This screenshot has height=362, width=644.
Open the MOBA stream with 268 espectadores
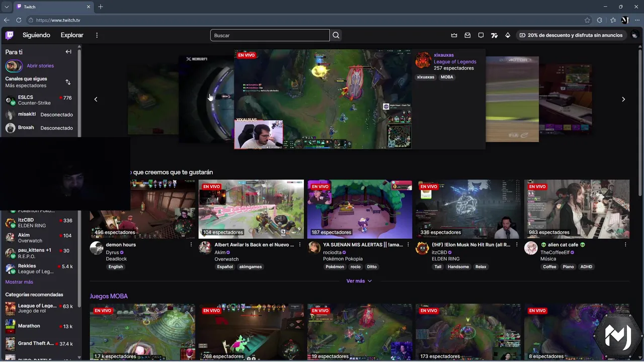pos(251,332)
